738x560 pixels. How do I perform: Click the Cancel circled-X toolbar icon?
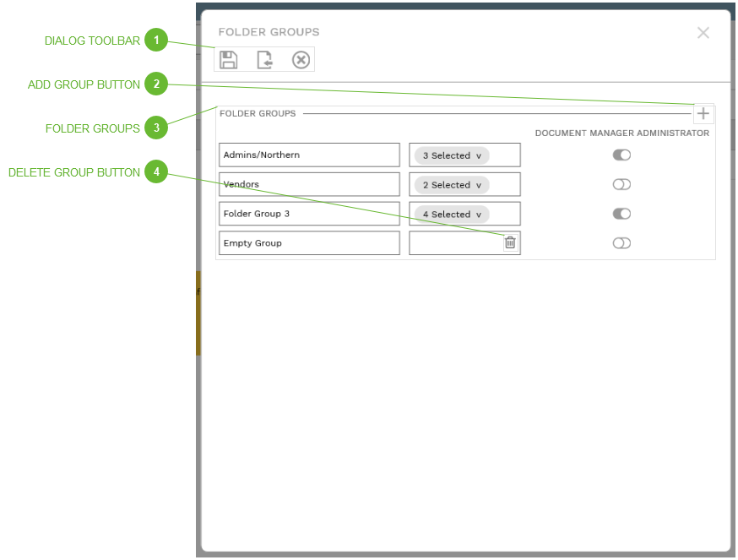click(301, 59)
